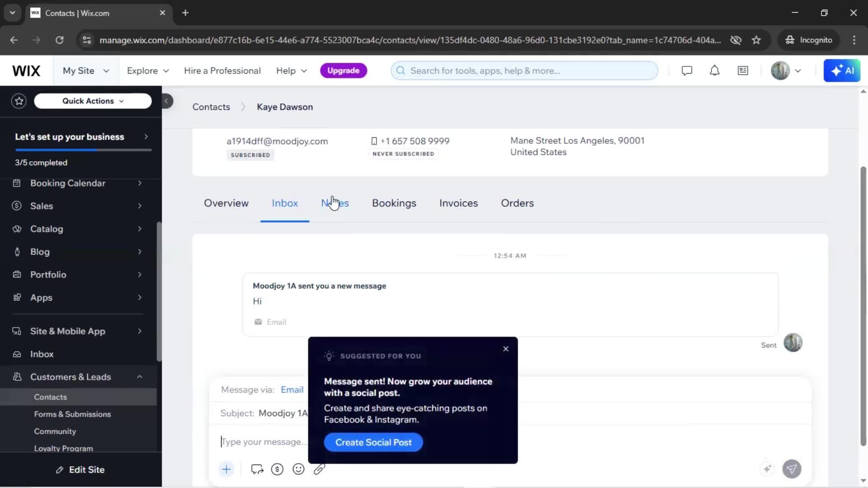Screen dimensions: 868x488
Task: Open the Explore dropdown
Action: 148,70
